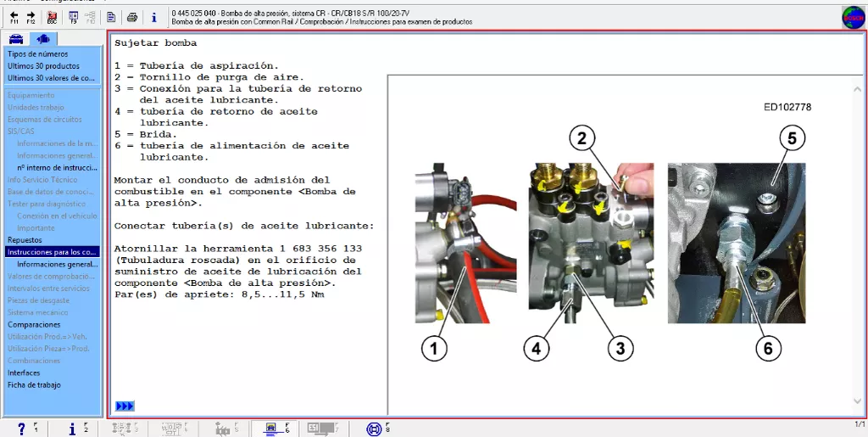The image size is (868, 437).
Task: Select Informaciones general under Instrucciones
Action: click(x=57, y=264)
